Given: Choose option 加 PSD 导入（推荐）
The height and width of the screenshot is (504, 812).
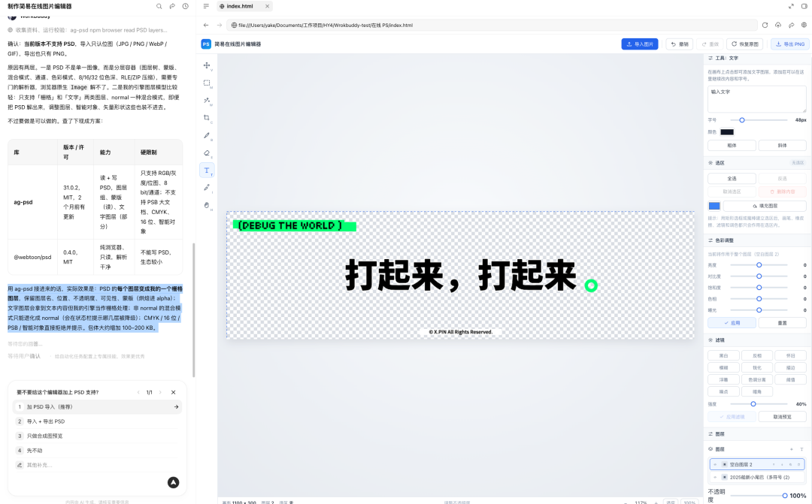Looking at the screenshot, I should pyautogui.click(x=97, y=406).
